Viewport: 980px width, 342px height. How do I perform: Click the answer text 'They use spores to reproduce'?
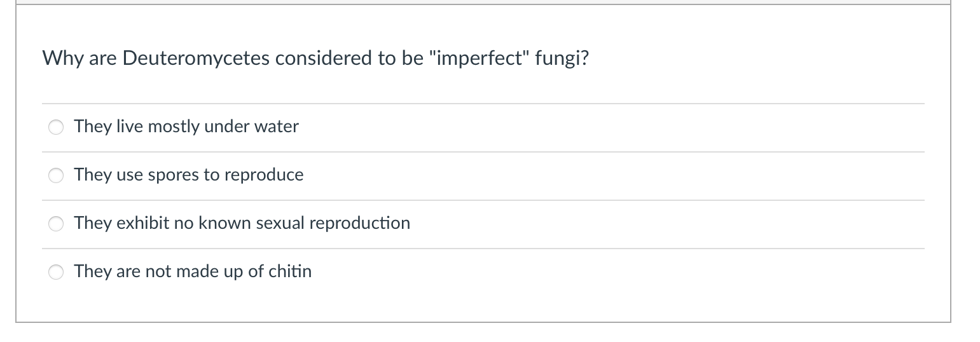(188, 175)
